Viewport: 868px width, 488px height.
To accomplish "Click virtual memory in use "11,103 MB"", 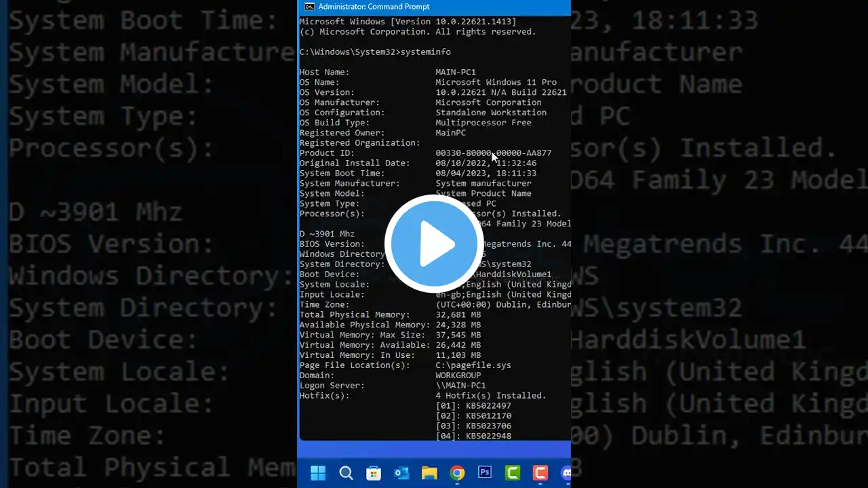I will 458,355.
